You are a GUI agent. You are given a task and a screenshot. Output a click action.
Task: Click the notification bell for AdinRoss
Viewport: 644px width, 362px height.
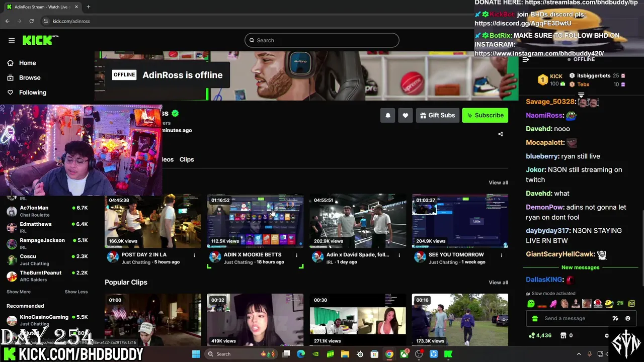[388, 115]
